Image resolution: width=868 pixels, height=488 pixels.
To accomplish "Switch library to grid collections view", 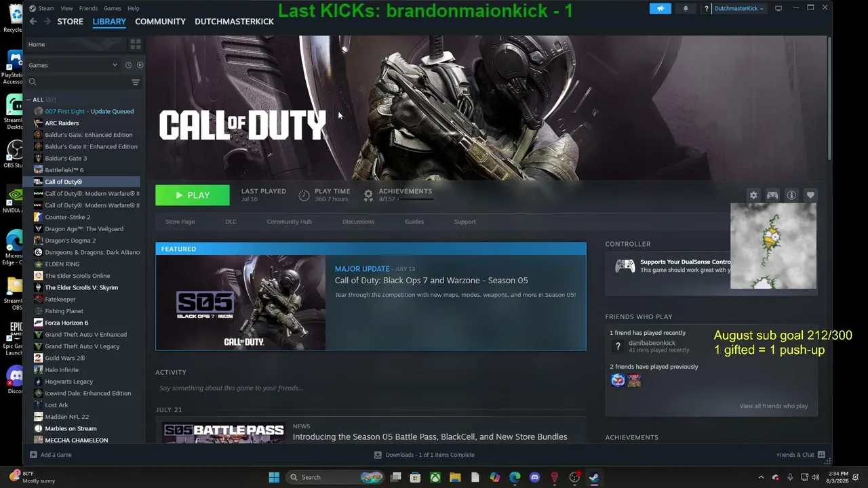I will click(x=136, y=44).
